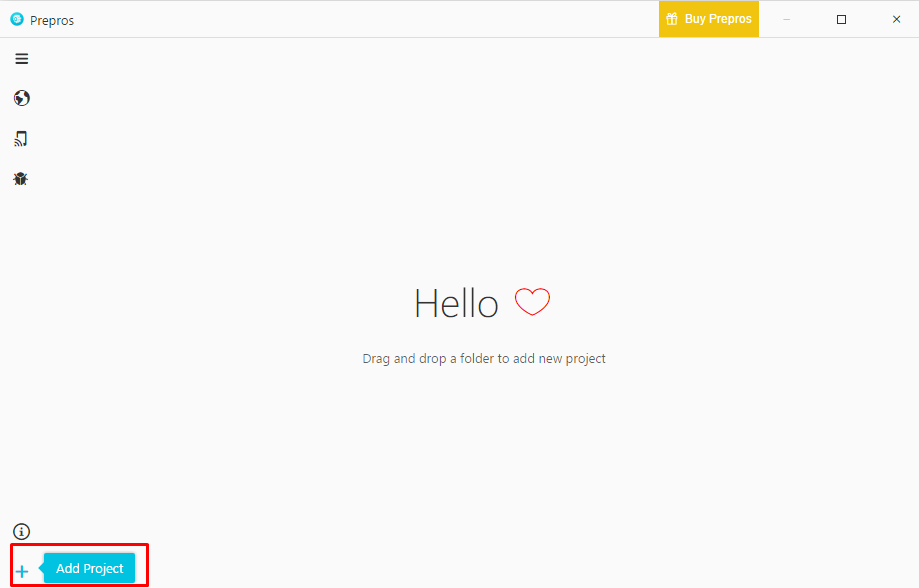Click the blue plus icon
Screen dimensions: 919x588
(x=21, y=571)
